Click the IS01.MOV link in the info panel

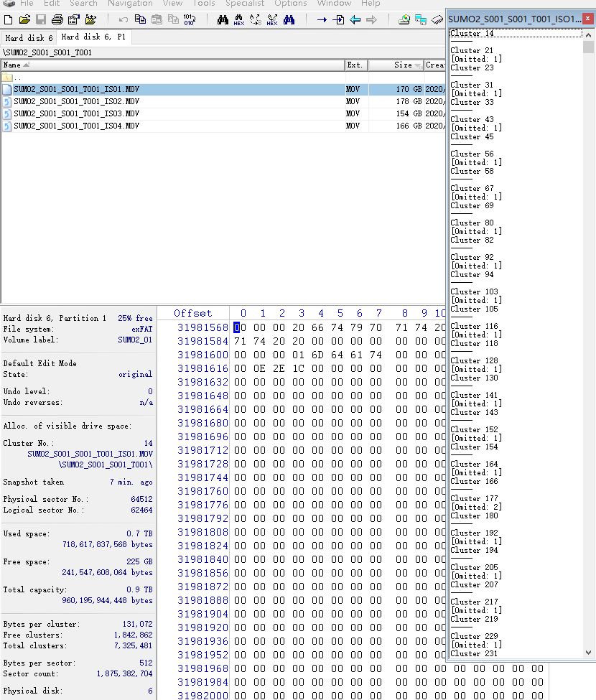pos(90,454)
